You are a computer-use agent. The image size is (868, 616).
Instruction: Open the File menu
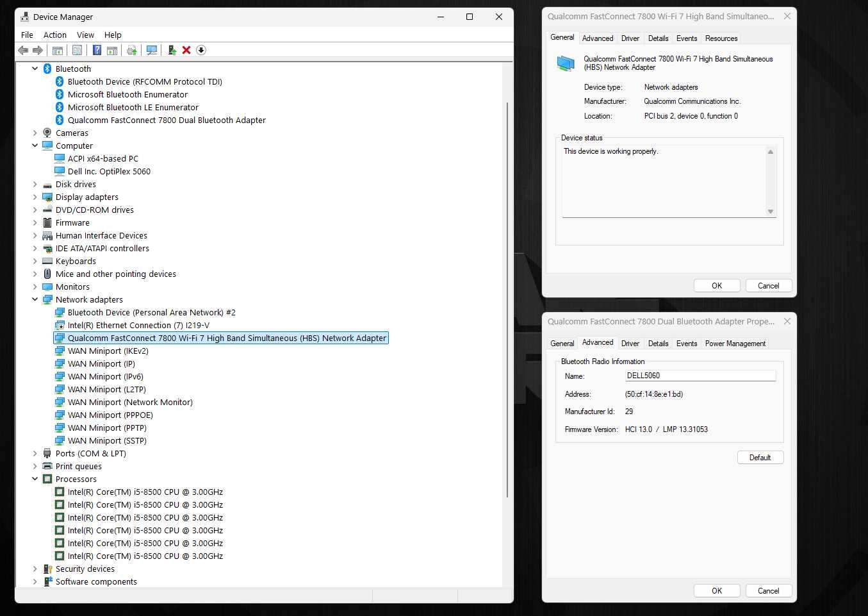click(x=27, y=35)
